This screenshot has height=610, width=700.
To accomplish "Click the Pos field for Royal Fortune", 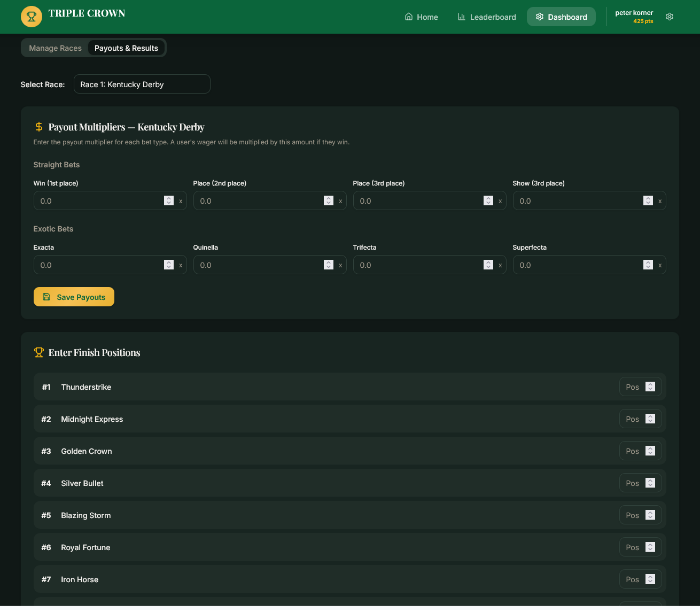I will [633, 547].
